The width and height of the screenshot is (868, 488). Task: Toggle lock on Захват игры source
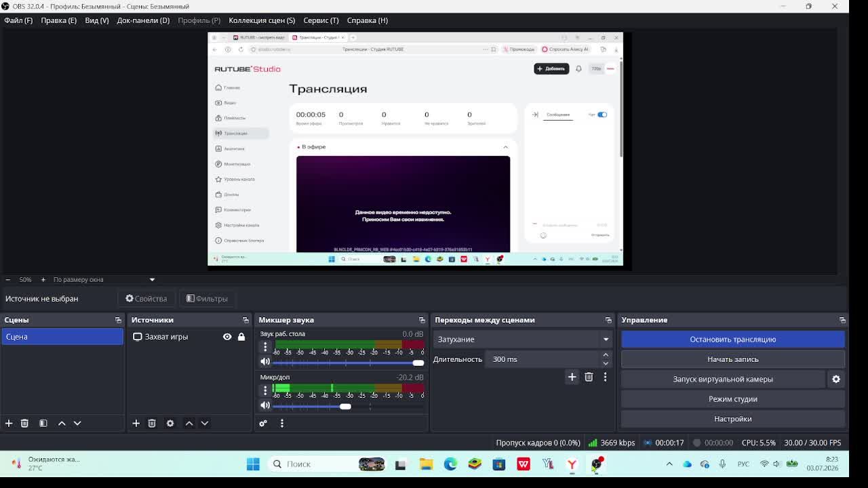pyautogui.click(x=241, y=337)
